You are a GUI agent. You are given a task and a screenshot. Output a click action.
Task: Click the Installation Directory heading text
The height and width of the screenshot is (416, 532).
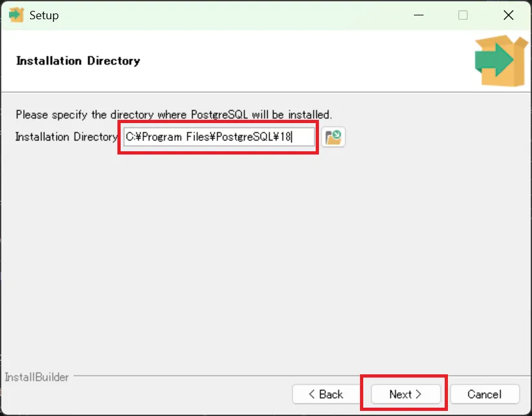78,61
